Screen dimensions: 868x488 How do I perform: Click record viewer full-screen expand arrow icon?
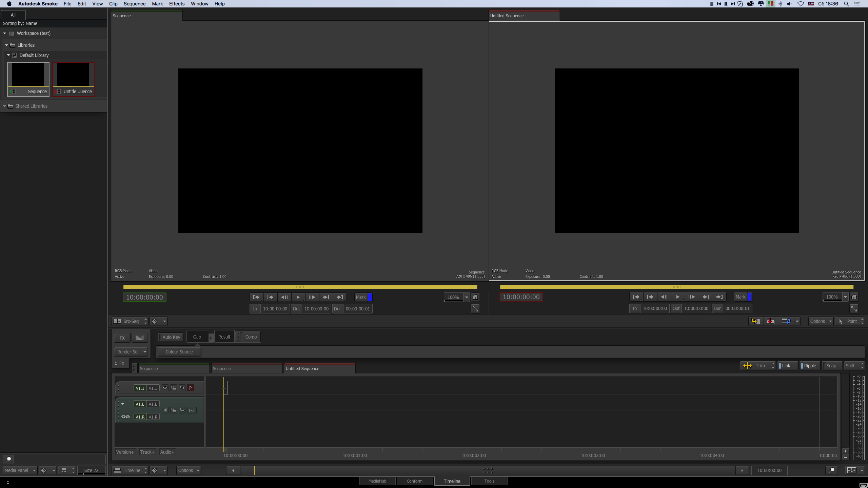[854, 308]
